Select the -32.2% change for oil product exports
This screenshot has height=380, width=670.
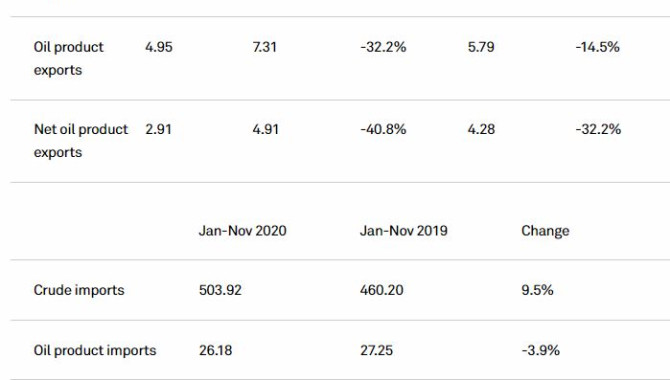383,47
